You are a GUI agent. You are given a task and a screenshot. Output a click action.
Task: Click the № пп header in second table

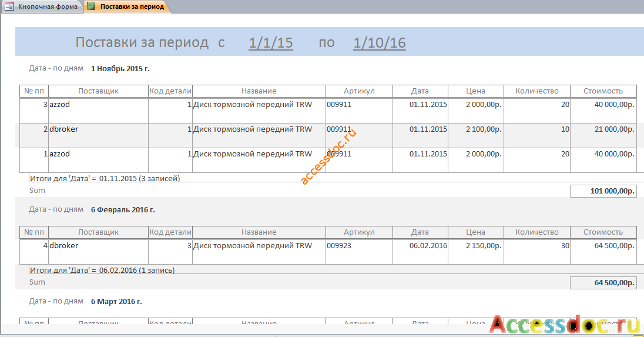click(x=34, y=232)
